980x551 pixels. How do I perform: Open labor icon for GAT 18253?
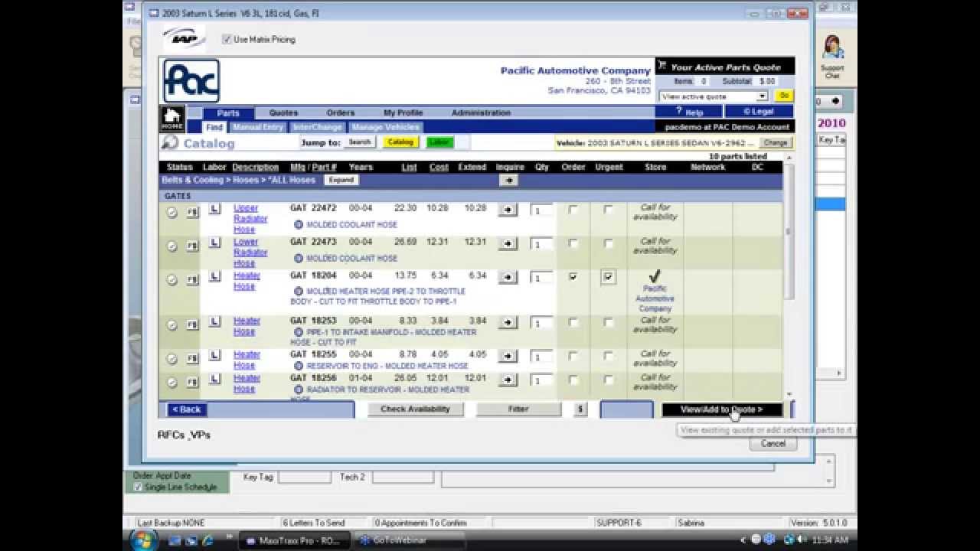click(x=215, y=321)
